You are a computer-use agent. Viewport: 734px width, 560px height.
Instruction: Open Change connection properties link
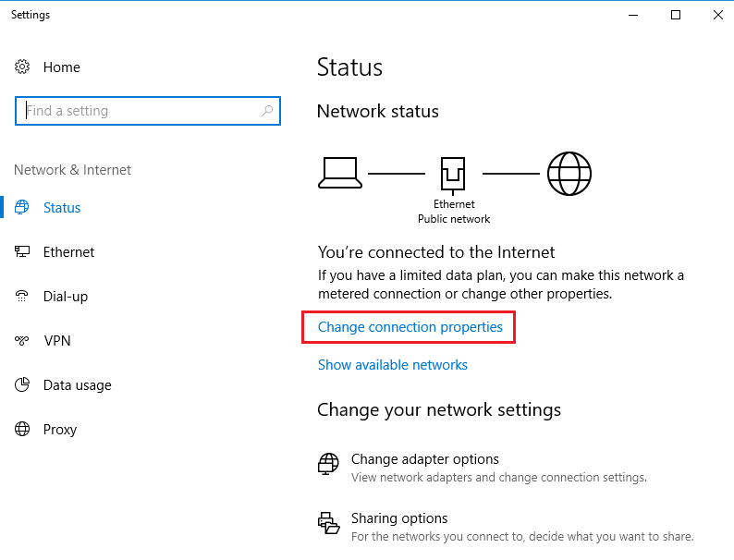[x=410, y=327]
